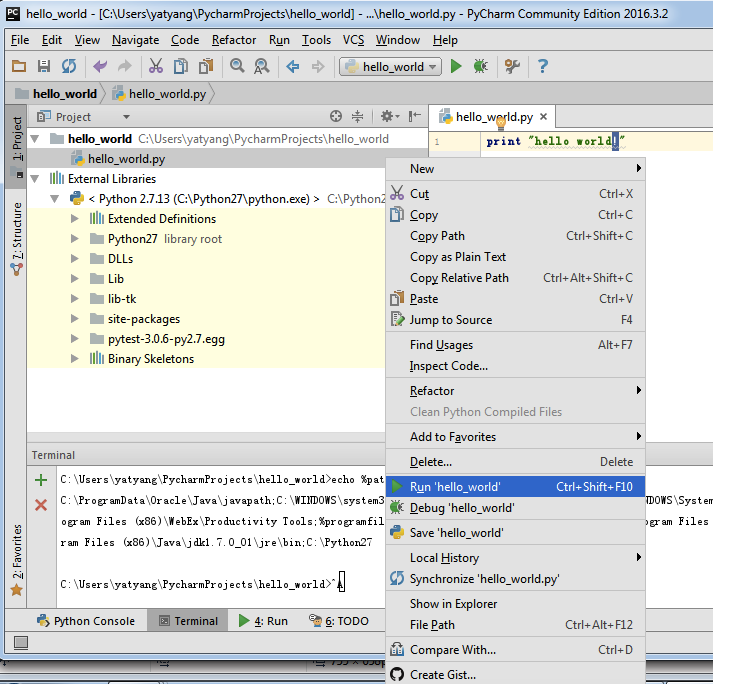Image resolution: width=755 pixels, height=684 pixels.
Task: Click the Debug bug icon in toolbar
Action: [481, 66]
